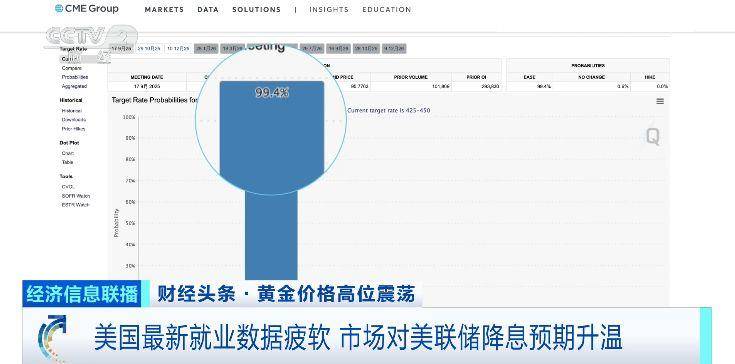Select the Probabilities view in sidebar

pos(75,77)
